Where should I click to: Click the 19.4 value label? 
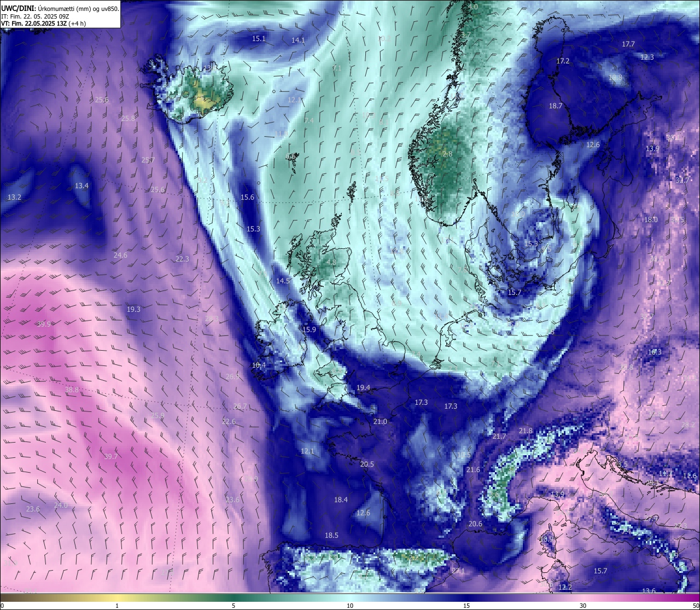(363, 388)
